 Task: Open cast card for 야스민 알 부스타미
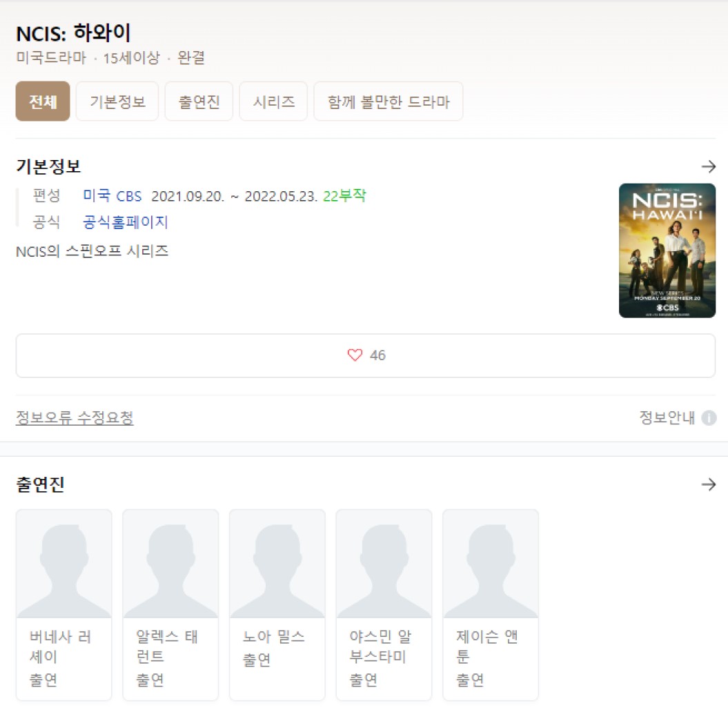click(384, 605)
